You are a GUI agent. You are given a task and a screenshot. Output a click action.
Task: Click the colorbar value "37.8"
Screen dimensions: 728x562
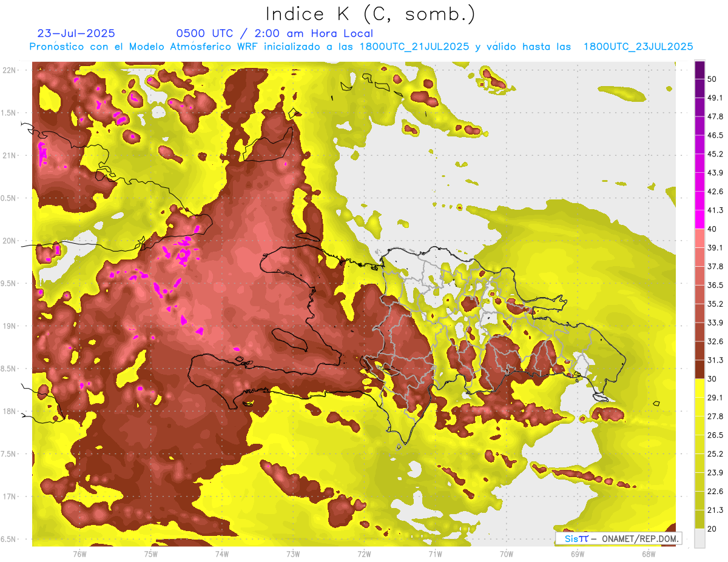(x=715, y=267)
